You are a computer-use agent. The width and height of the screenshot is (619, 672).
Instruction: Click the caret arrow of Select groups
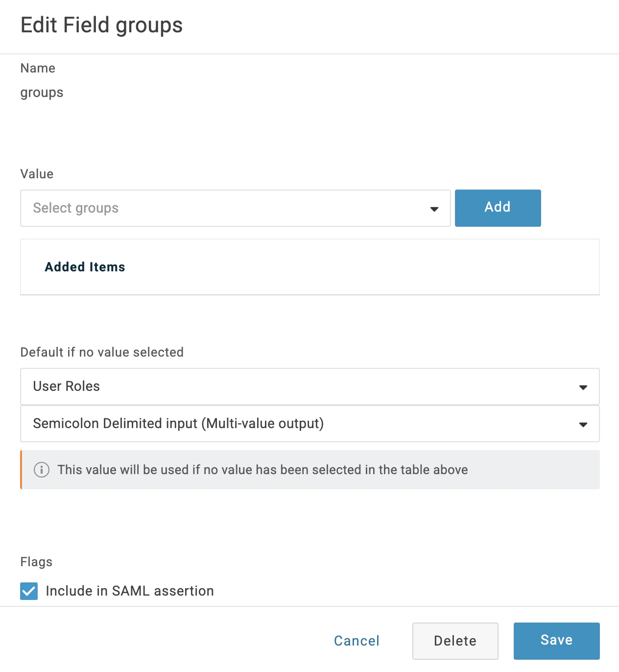tap(434, 209)
